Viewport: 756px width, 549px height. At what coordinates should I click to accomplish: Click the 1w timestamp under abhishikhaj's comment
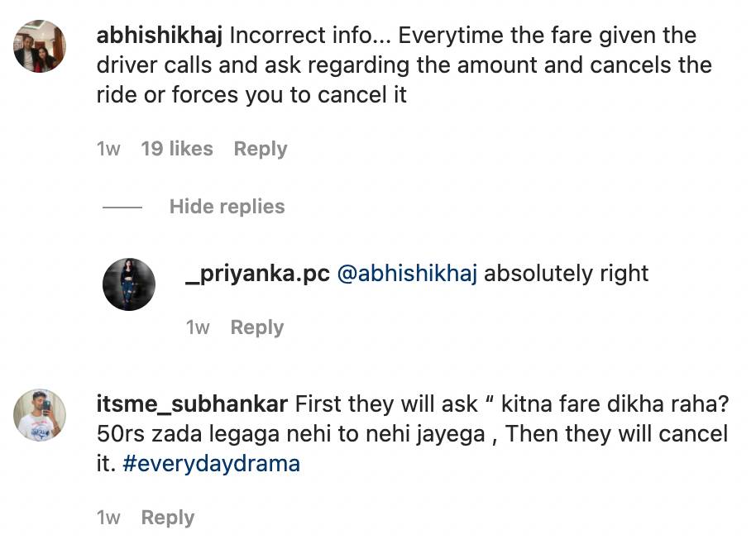108,149
